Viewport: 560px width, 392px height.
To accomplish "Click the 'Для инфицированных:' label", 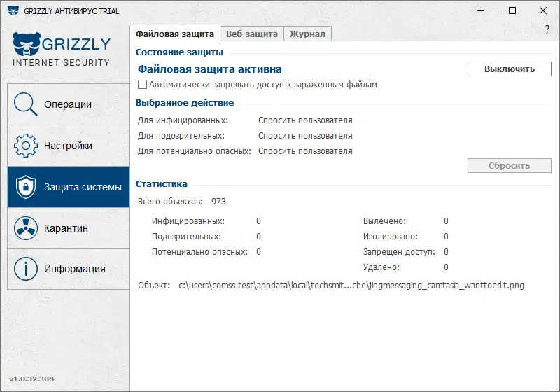I will pyautogui.click(x=183, y=120).
